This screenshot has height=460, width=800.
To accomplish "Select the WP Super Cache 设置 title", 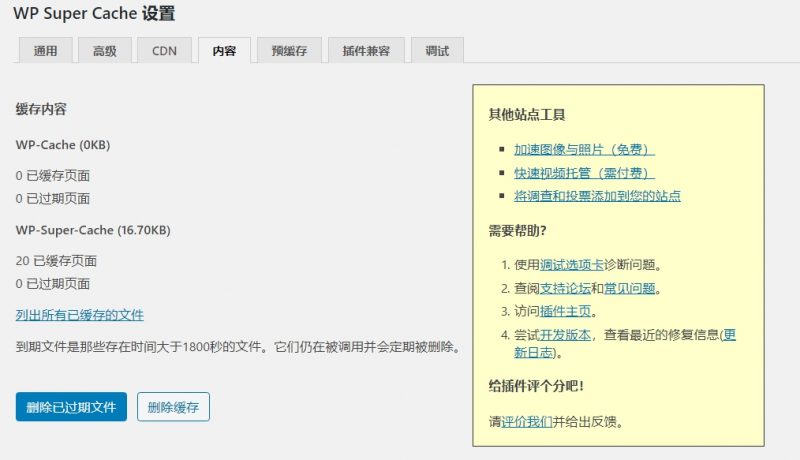I will (x=94, y=13).
